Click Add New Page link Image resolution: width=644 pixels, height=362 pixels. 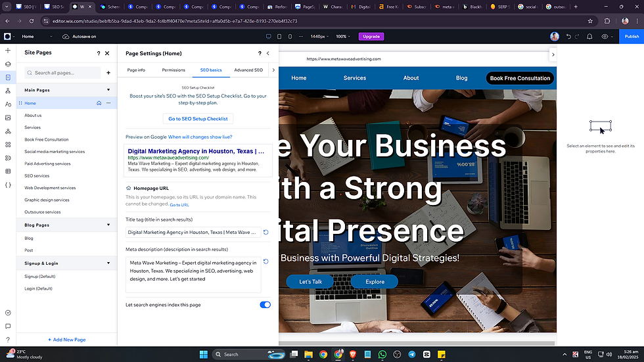[67, 340]
